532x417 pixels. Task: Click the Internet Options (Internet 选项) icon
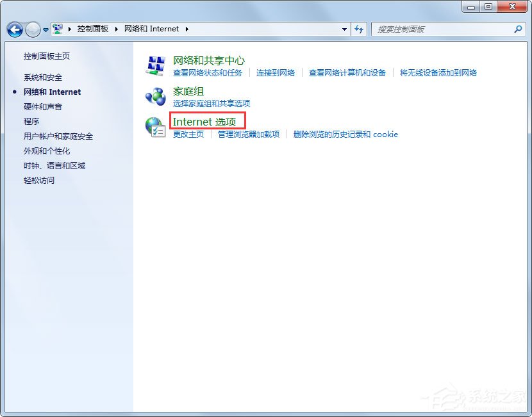(x=154, y=126)
